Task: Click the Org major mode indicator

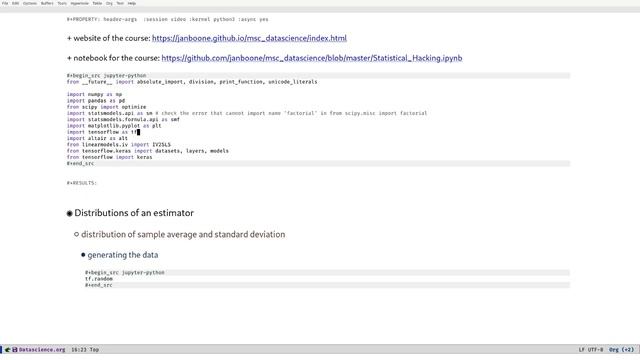Action: 614,350
